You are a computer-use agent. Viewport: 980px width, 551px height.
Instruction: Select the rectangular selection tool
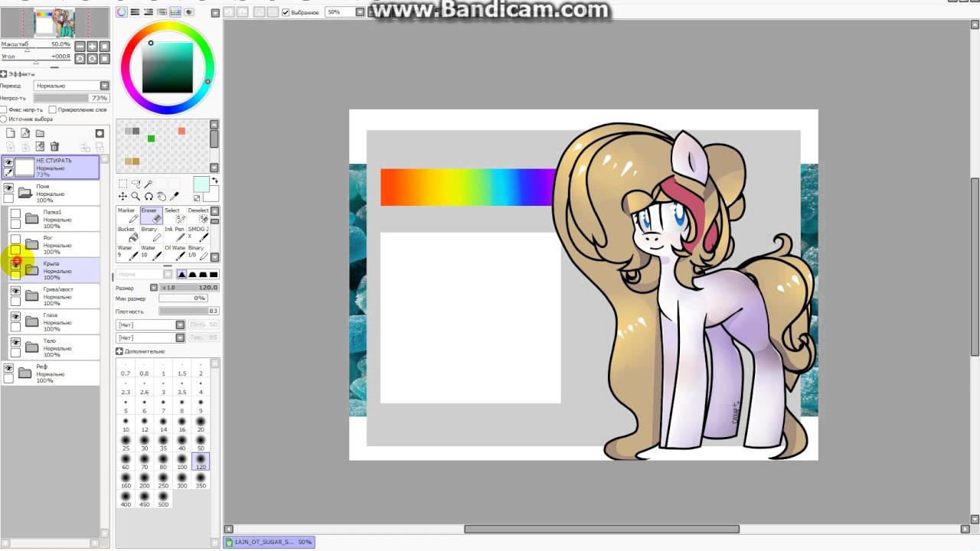122,184
